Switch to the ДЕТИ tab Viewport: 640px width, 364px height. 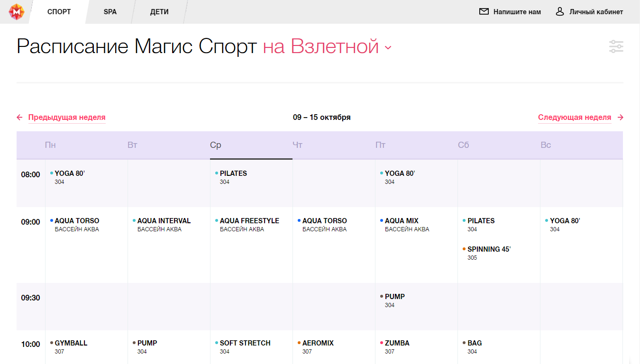tap(159, 12)
